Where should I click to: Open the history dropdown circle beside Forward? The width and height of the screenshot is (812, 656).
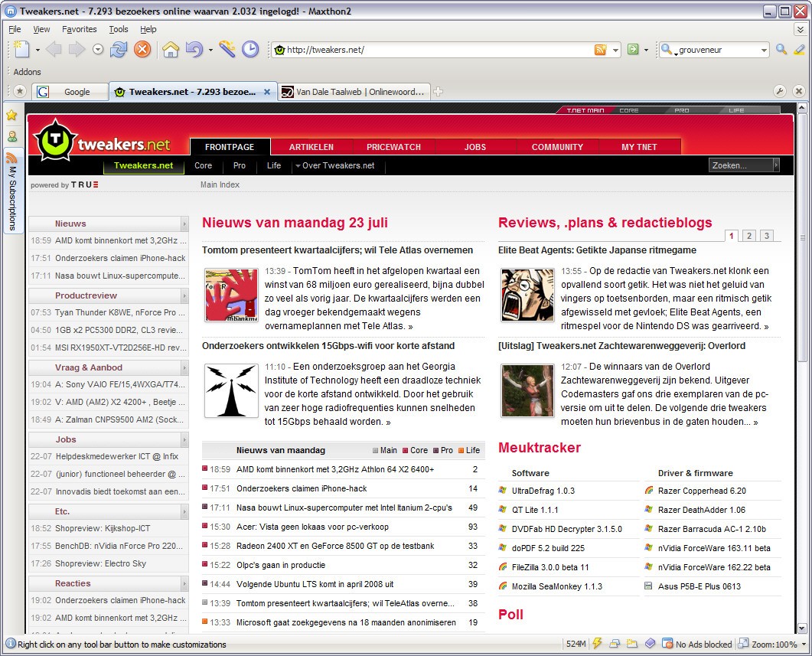point(98,50)
